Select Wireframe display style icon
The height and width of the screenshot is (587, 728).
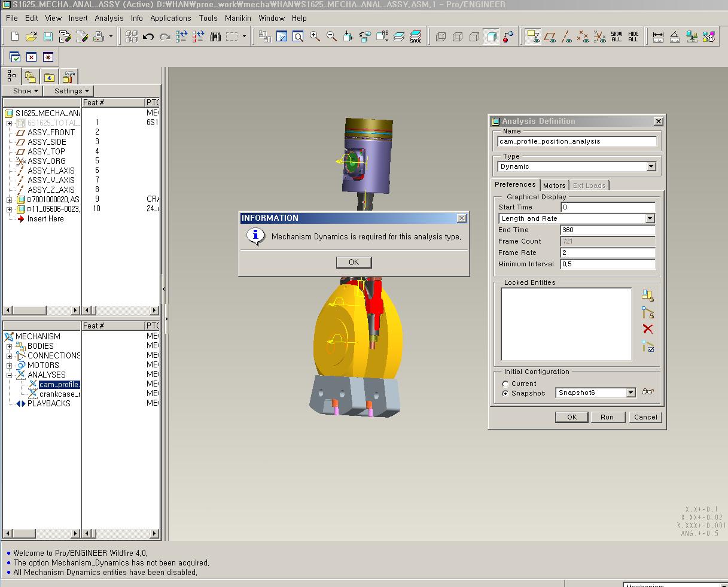click(441, 37)
